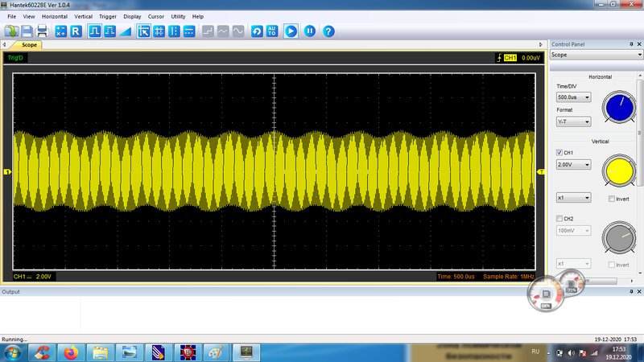This screenshot has width=644, height=362.
Task: Open the Math operations toolbar icon
Action: 60,31
